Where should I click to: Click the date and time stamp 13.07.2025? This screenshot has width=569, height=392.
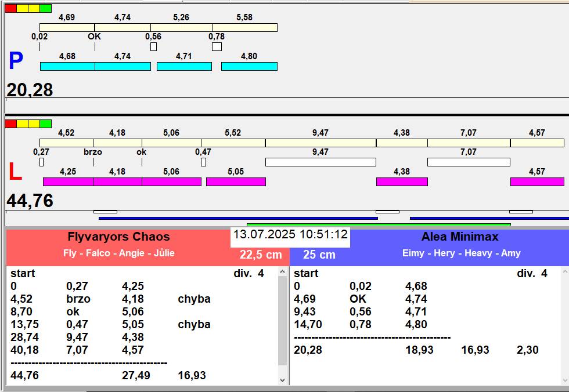[x=290, y=234]
